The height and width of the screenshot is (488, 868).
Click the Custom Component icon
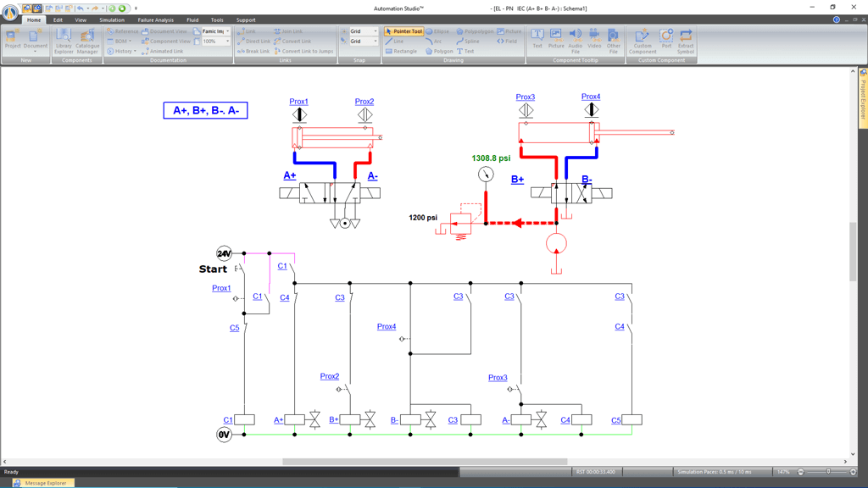[x=642, y=40]
